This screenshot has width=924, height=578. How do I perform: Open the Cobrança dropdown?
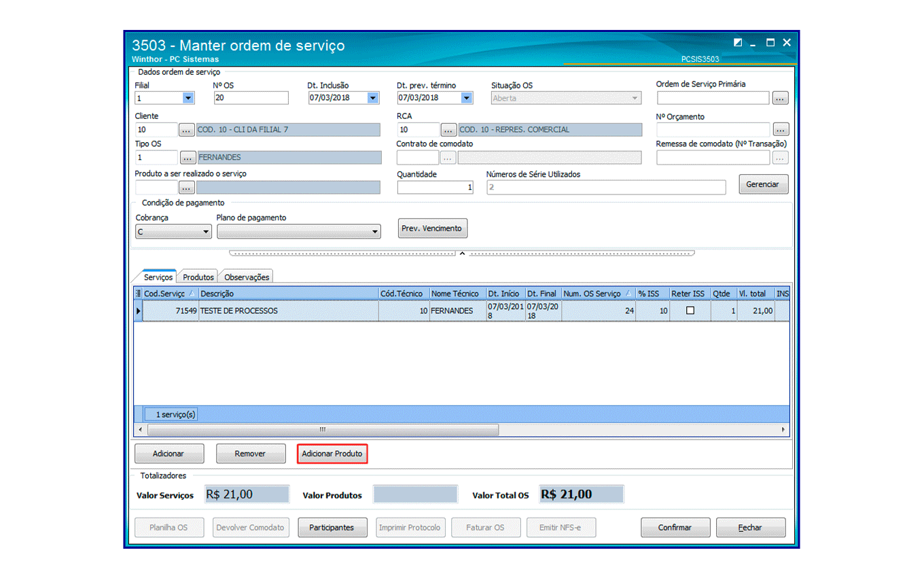tap(207, 233)
